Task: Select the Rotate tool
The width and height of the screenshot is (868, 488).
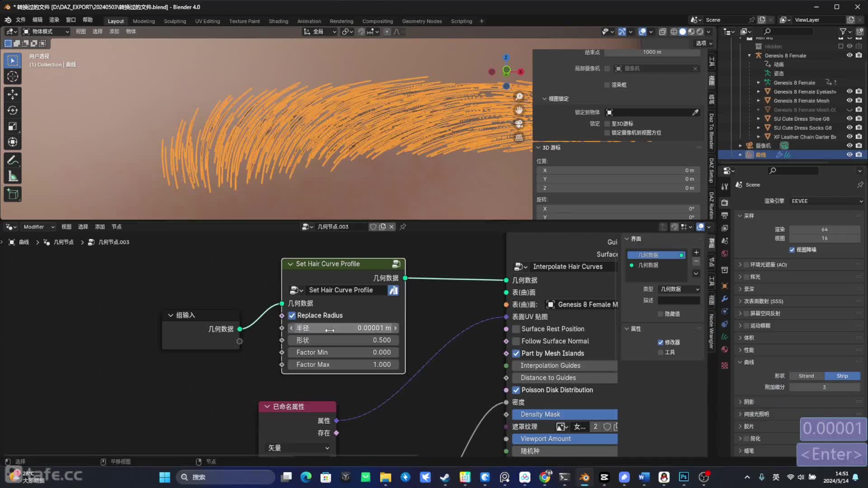Action: pyautogui.click(x=13, y=110)
